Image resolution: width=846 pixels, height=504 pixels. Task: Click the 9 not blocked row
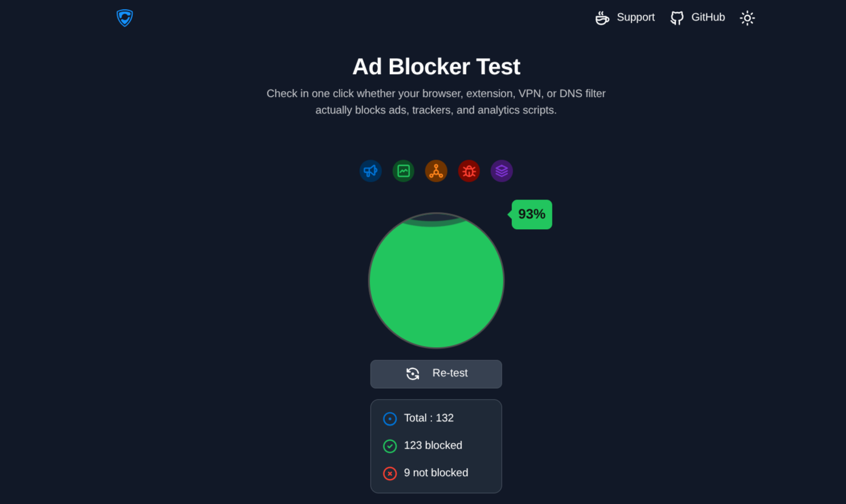coord(436,473)
